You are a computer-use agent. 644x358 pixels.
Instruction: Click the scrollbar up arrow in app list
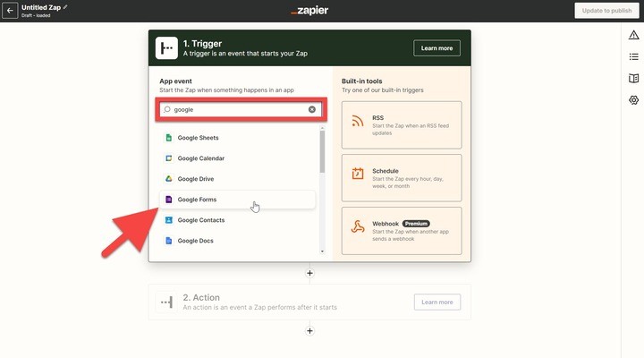click(322, 128)
